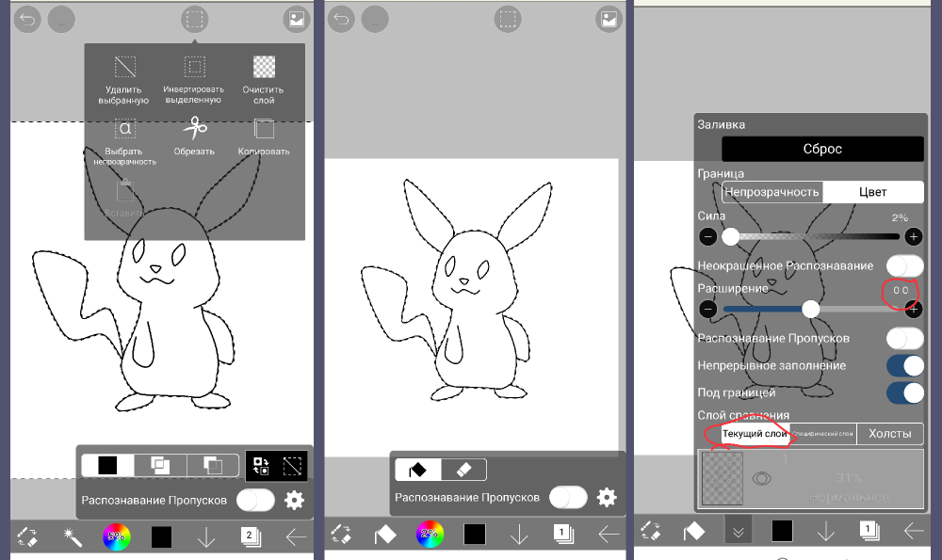
Task: Decrease Расширение with minus button
Action: pos(708,309)
